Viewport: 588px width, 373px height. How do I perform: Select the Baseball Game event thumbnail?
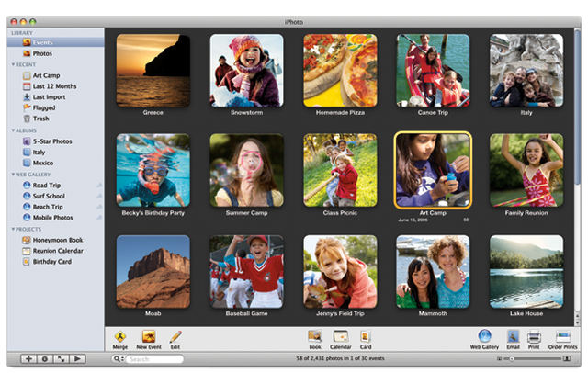[x=246, y=272]
